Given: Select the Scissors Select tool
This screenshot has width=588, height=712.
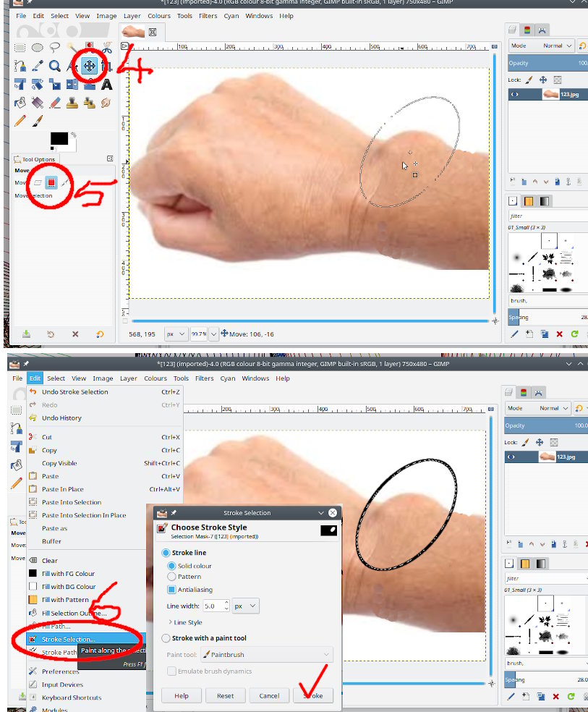Looking at the screenshot, I should click(106, 48).
